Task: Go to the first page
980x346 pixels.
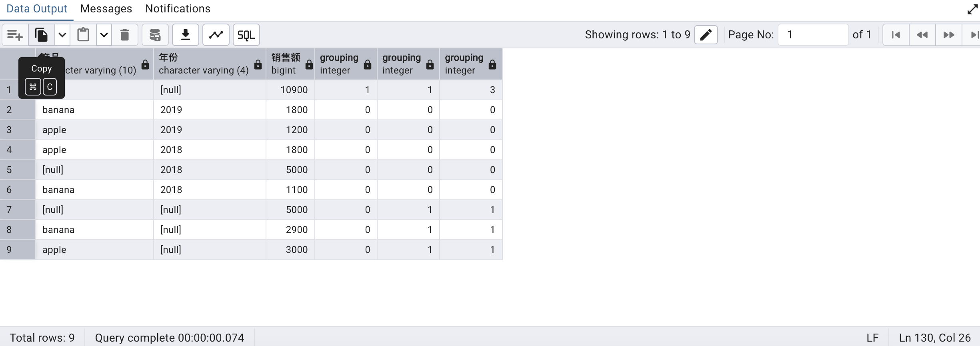Action: (x=896, y=35)
